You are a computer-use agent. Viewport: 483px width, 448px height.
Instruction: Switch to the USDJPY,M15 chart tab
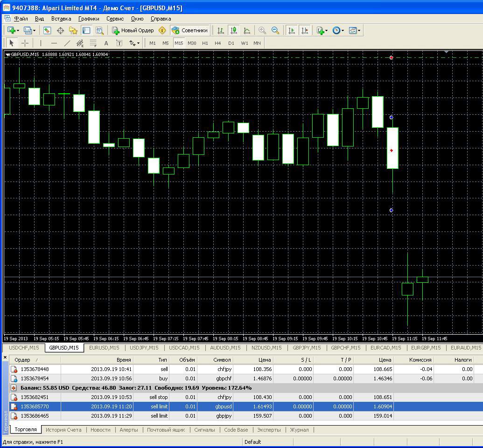point(144,348)
